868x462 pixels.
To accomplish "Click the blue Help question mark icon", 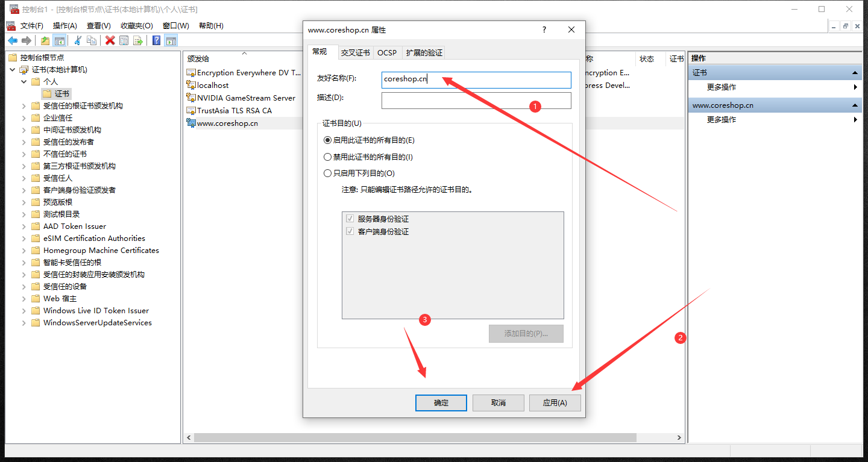I will (156, 40).
